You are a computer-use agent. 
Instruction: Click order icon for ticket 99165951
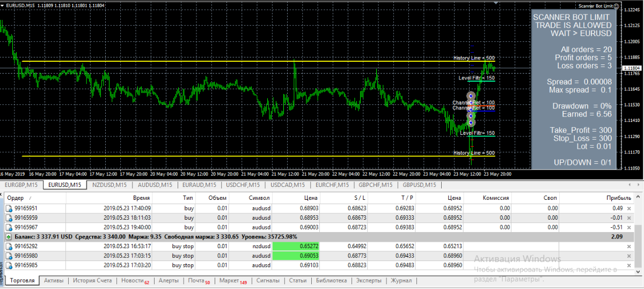point(9,208)
